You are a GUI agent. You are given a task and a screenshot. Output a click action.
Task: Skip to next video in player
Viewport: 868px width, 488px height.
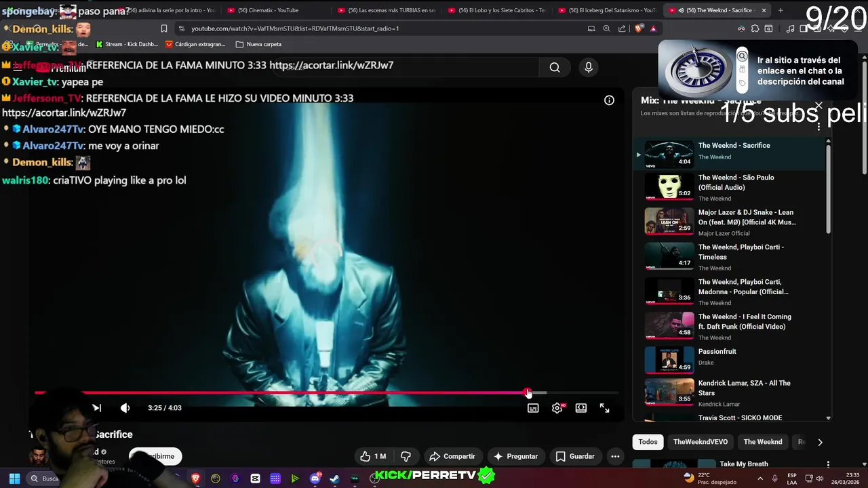click(x=96, y=408)
